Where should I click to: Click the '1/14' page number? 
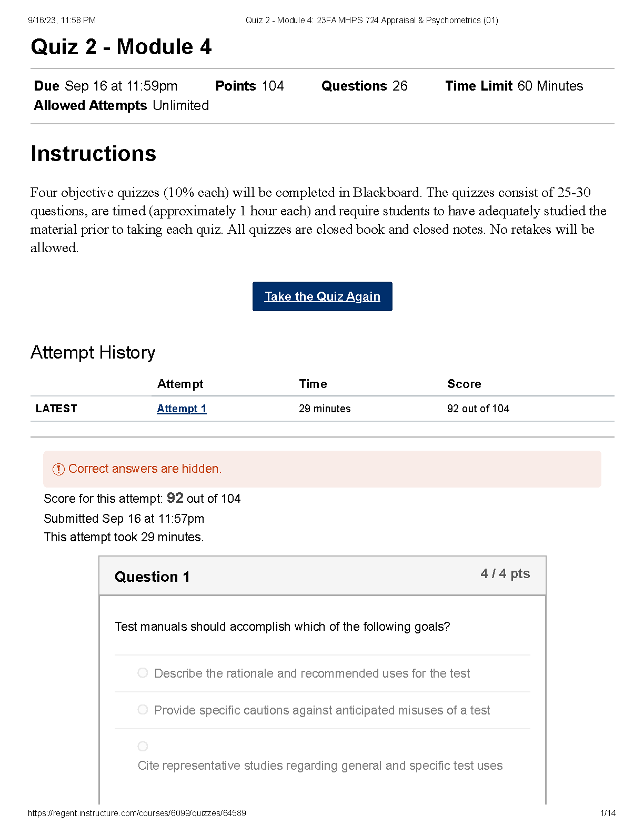coord(608,813)
